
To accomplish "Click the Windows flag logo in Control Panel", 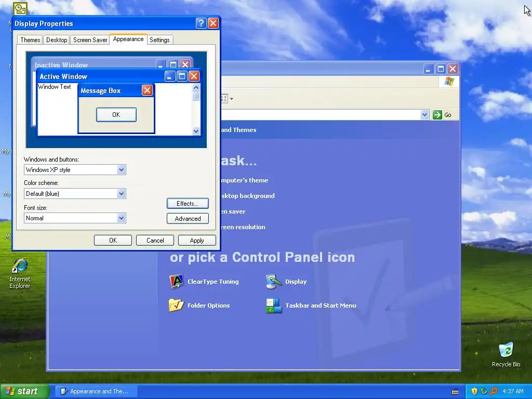I will 449,82.
